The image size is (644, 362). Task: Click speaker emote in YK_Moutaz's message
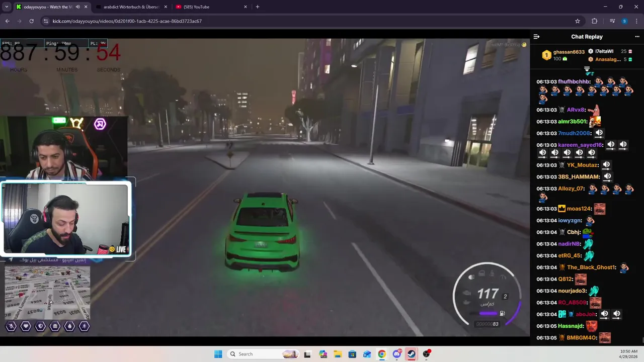[606, 165]
